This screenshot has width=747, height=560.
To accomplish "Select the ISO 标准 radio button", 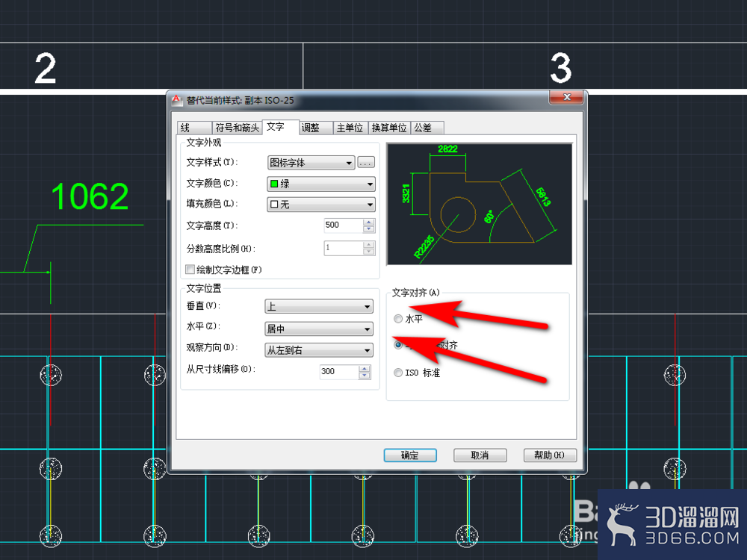I will (x=398, y=373).
